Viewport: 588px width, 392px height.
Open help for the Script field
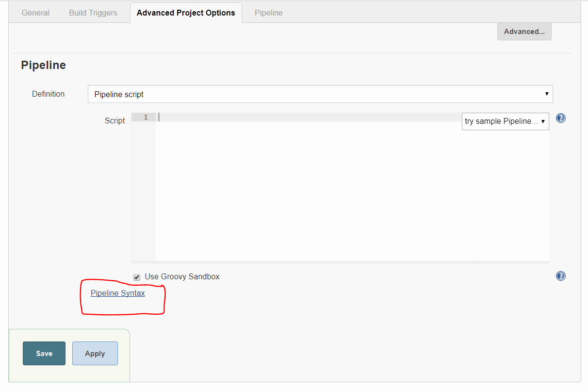pos(560,118)
